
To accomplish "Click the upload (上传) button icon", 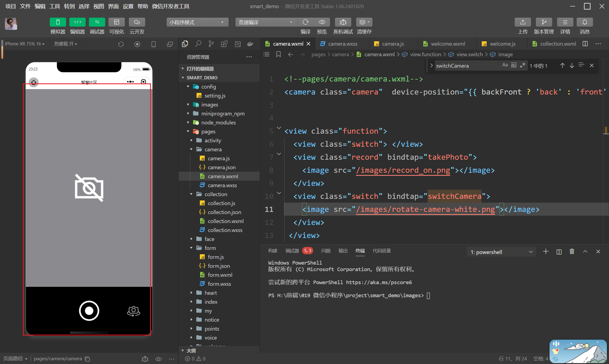I will [523, 22].
